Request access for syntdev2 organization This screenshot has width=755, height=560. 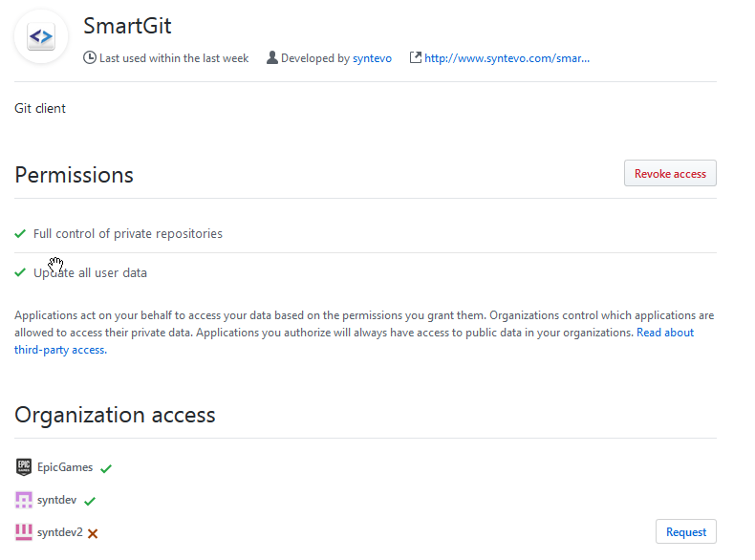coord(685,532)
